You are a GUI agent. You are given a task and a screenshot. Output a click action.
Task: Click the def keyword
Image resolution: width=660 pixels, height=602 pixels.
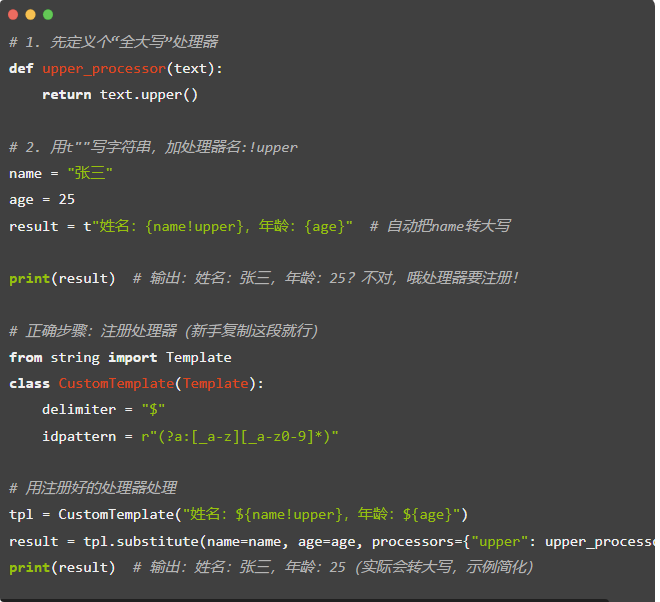pyautogui.click(x=21, y=68)
